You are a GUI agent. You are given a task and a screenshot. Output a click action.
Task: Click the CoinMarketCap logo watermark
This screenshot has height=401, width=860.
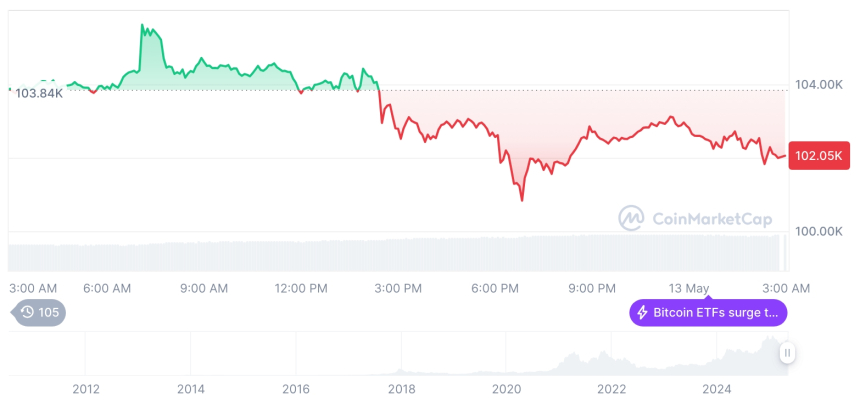coord(631,217)
